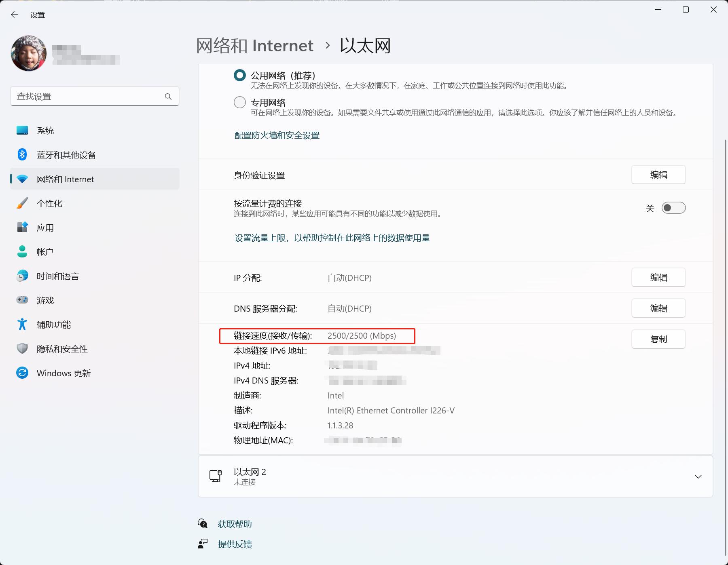Open the 应用 settings section
The width and height of the screenshot is (728, 565).
click(46, 228)
